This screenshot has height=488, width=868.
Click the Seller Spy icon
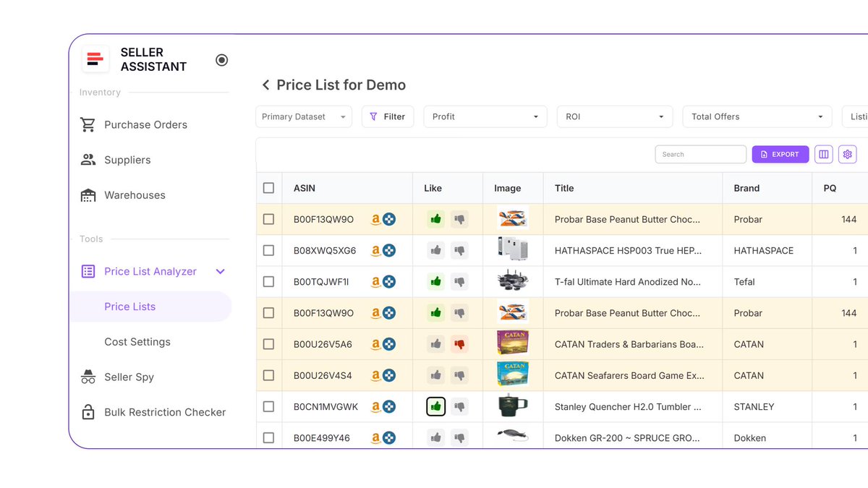pos(87,377)
